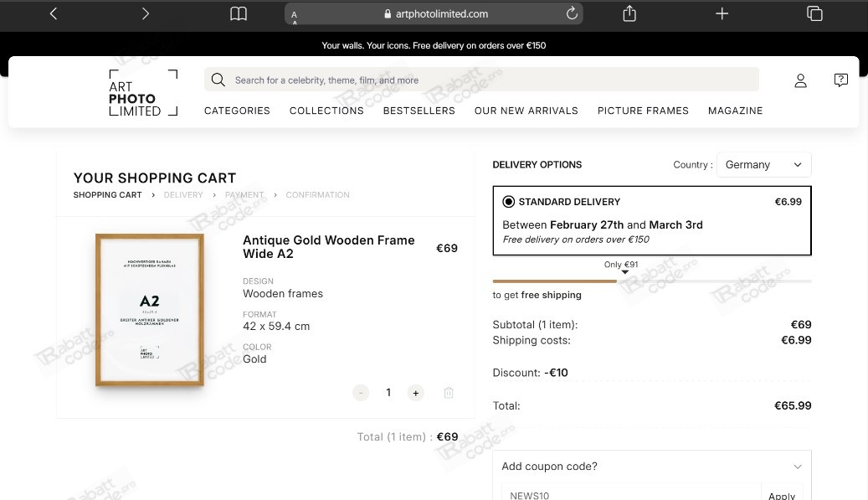This screenshot has height=500, width=868.
Task: Increase item quantity with plus button
Action: click(416, 393)
